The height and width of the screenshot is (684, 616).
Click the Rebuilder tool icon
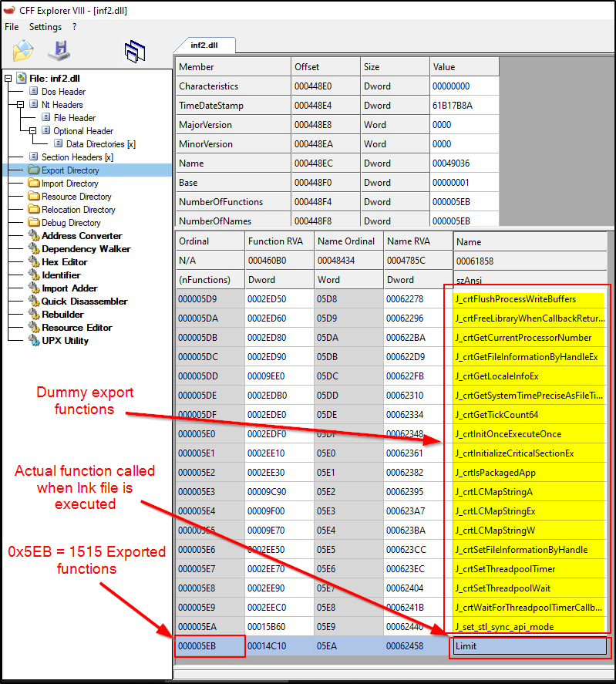34,314
